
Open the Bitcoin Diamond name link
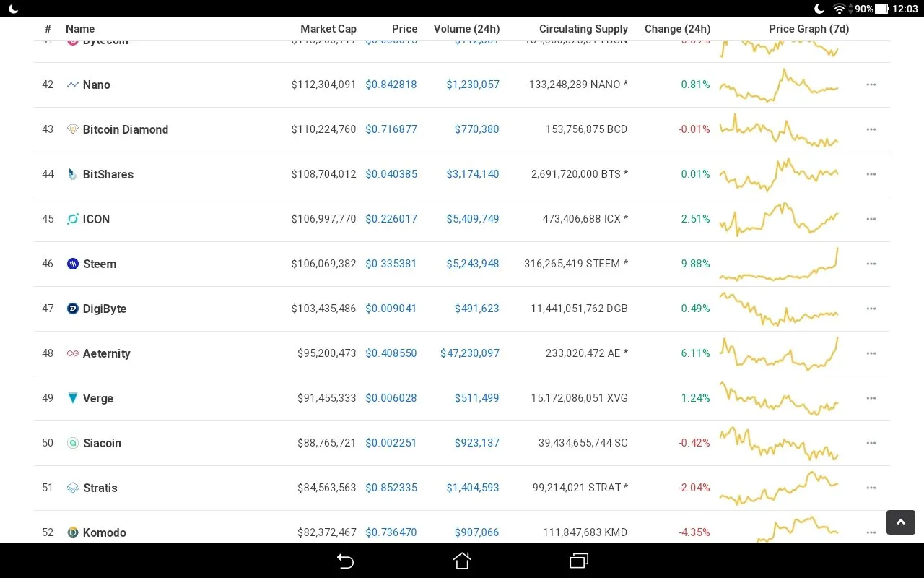126,129
